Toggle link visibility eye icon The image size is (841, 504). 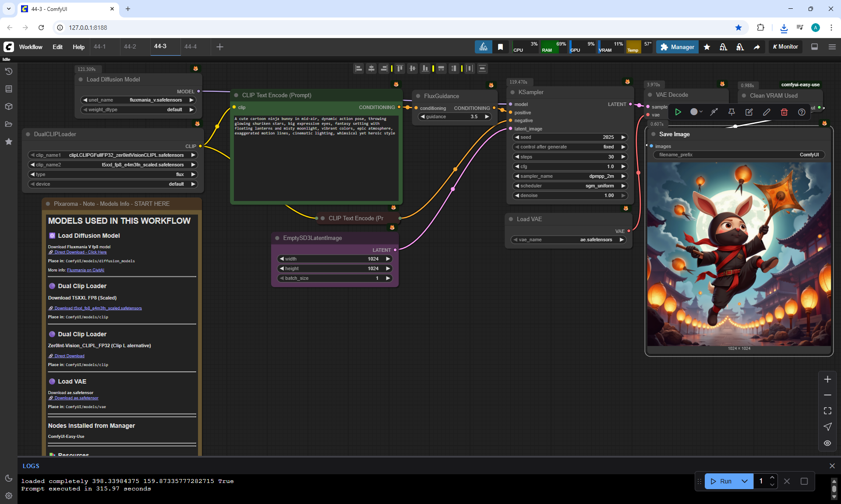click(x=827, y=443)
